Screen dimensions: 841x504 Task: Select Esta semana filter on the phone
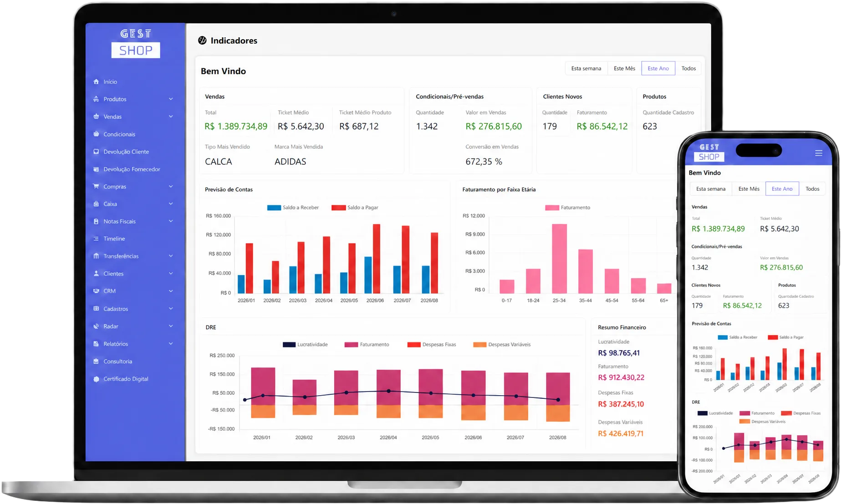[x=711, y=189]
